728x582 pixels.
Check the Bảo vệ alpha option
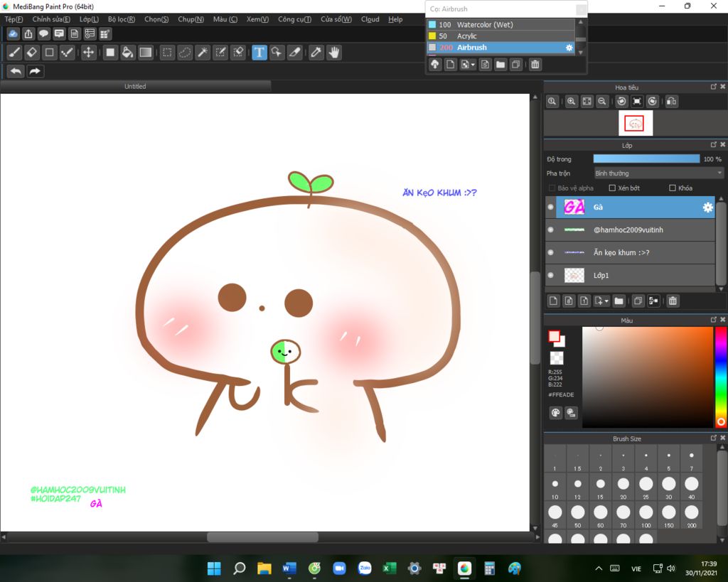552,188
